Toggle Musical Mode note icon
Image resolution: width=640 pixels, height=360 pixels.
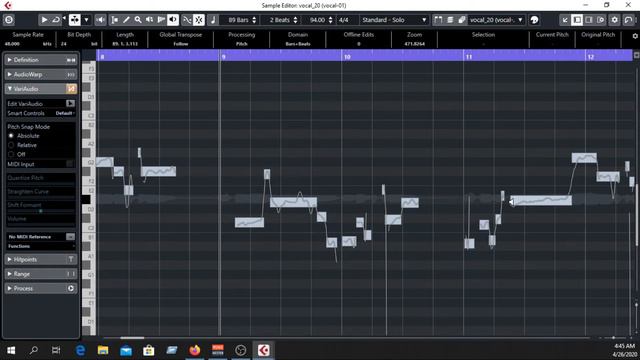(213, 20)
